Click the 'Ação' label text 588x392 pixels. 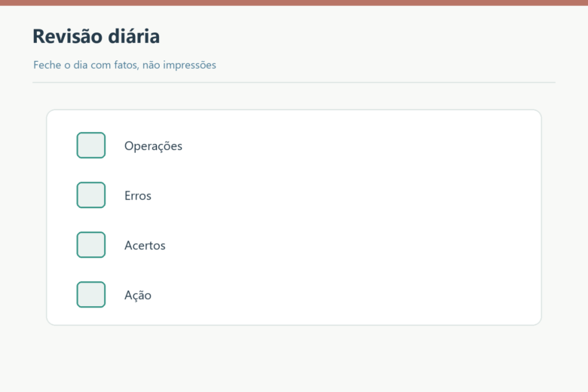(x=138, y=296)
